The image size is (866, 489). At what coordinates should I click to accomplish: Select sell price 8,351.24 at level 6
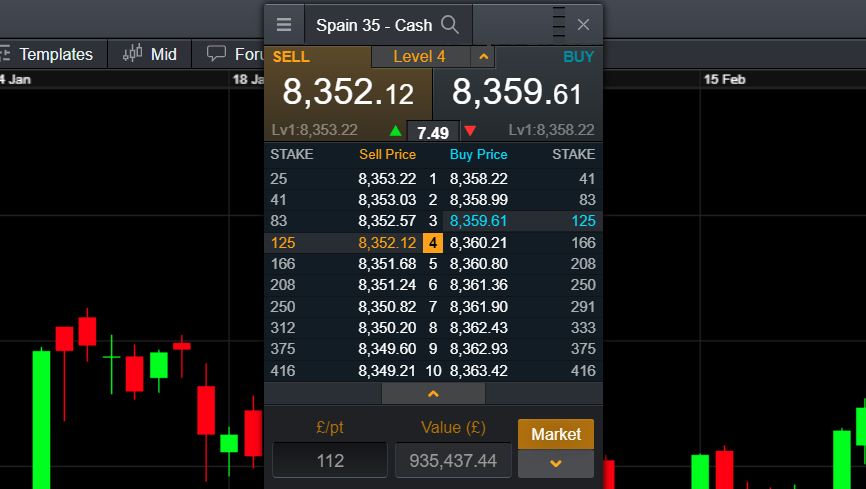pyautogui.click(x=387, y=285)
